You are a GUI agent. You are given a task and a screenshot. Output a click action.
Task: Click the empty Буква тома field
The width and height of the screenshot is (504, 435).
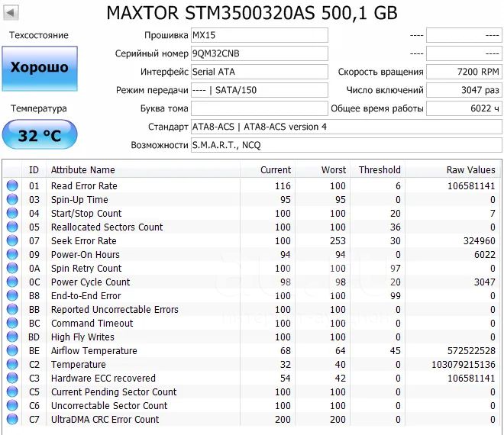(260, 108)
